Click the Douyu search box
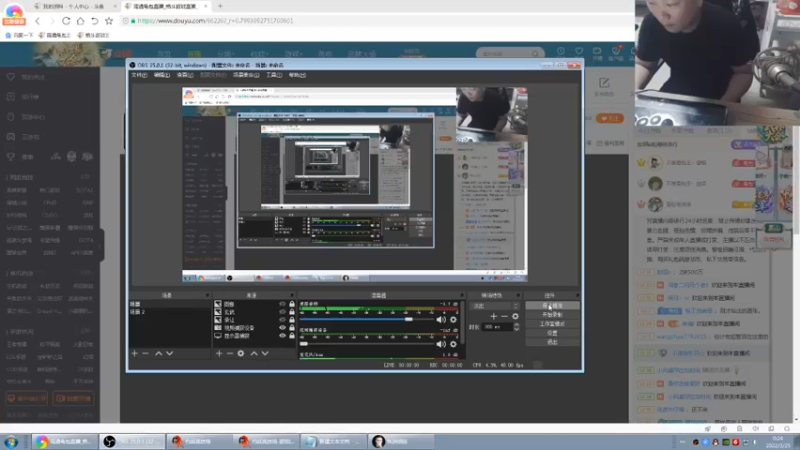The height and width of the screenshot is (450, 800). [510, 53]
